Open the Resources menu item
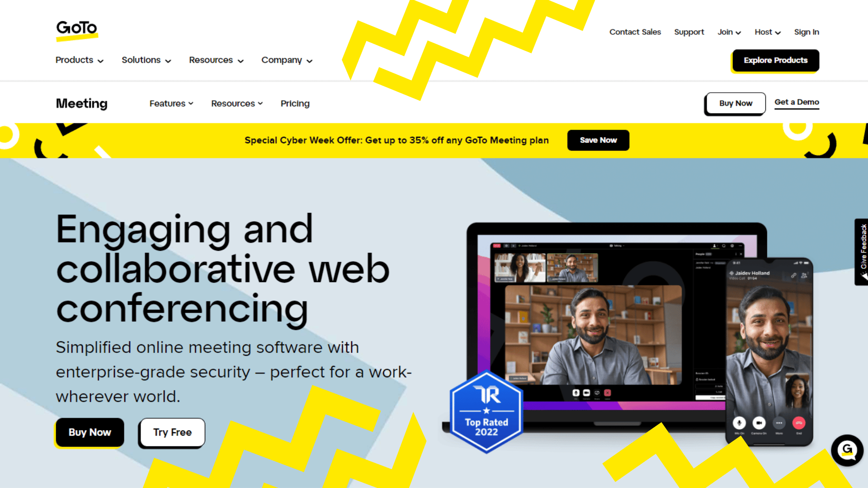 pos(216,60)
